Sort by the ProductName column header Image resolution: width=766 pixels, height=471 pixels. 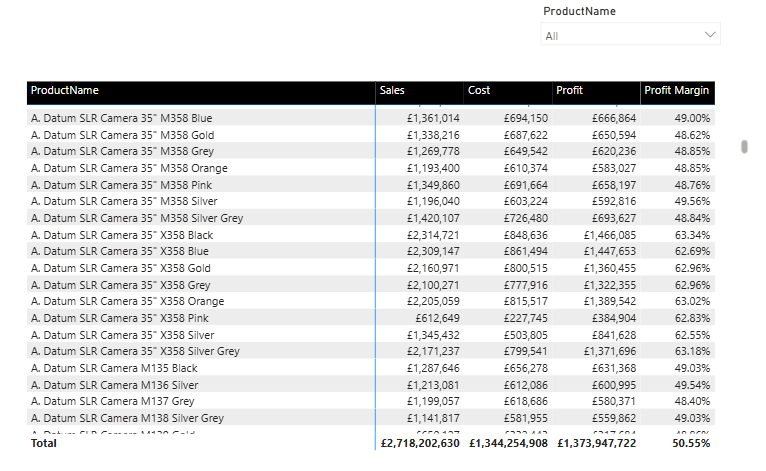pos(65,91)
